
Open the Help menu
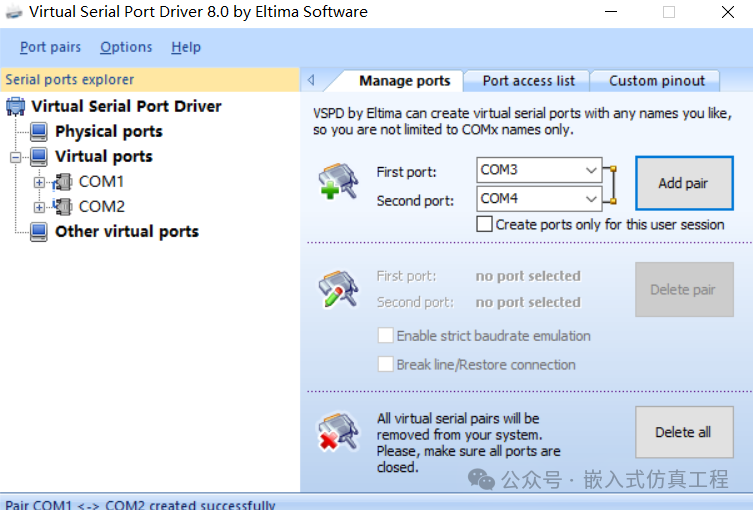[x=186, y=47]
